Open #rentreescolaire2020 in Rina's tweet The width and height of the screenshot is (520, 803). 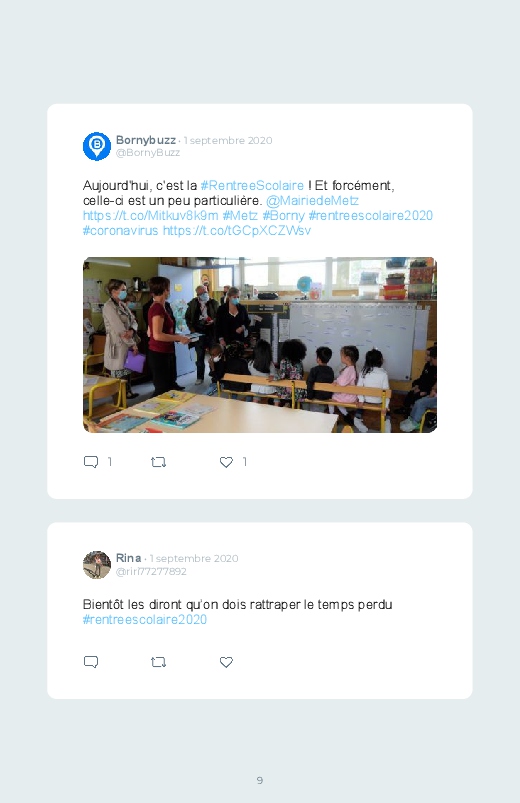pyautogui.click(x=145, y=619)
